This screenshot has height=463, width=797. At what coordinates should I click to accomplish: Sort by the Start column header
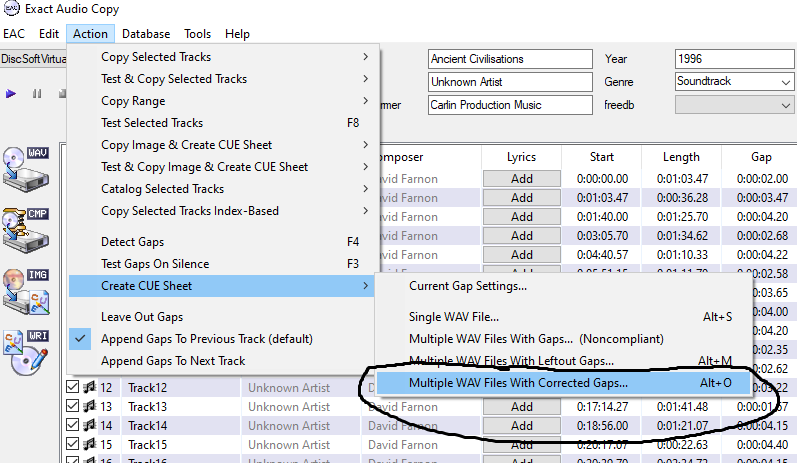pos(602,157)
